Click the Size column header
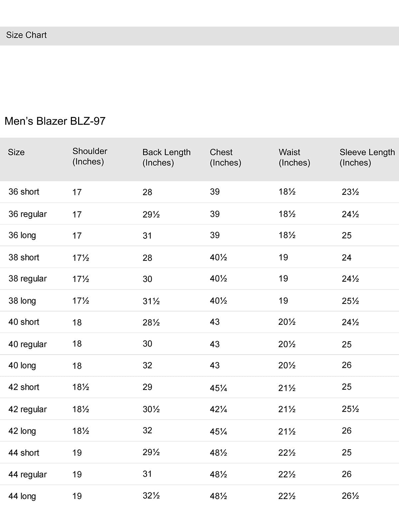This screenshot has height=532, width=399. point(16,152)
